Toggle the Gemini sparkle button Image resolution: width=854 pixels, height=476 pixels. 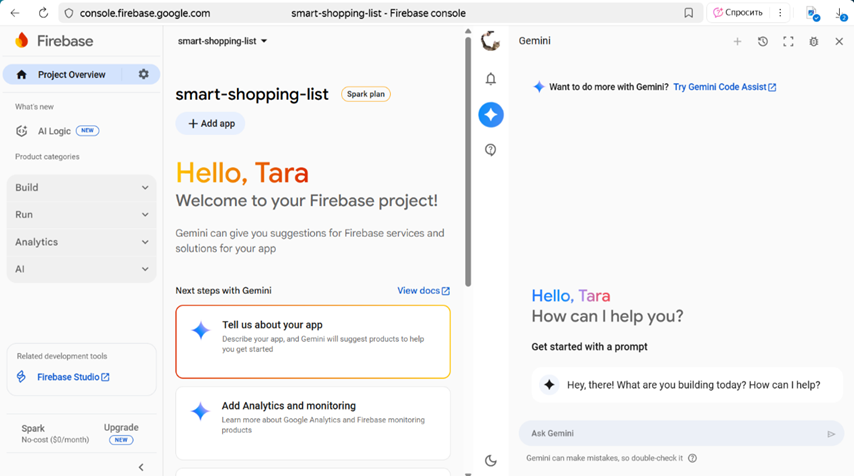(491, 114)
